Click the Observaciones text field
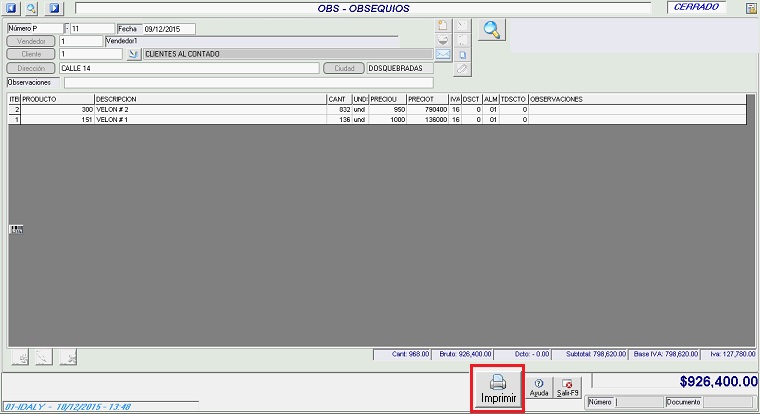 (248, 82)
